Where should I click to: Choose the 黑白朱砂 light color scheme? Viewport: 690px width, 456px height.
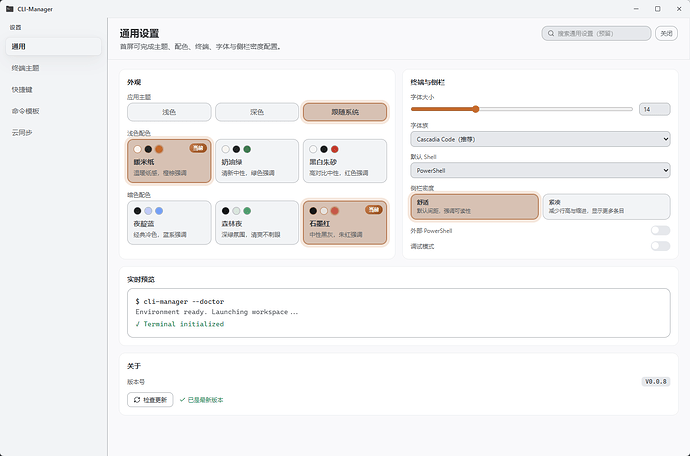345,161
